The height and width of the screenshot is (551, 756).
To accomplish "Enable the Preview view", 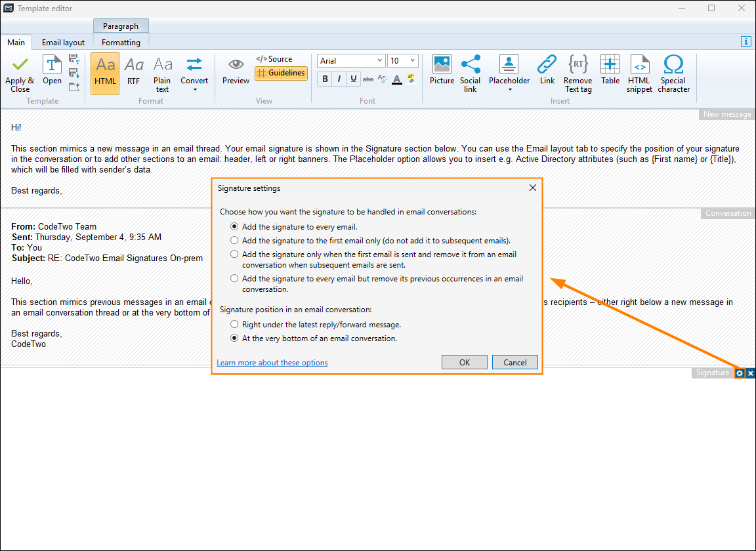I will 236,72.
